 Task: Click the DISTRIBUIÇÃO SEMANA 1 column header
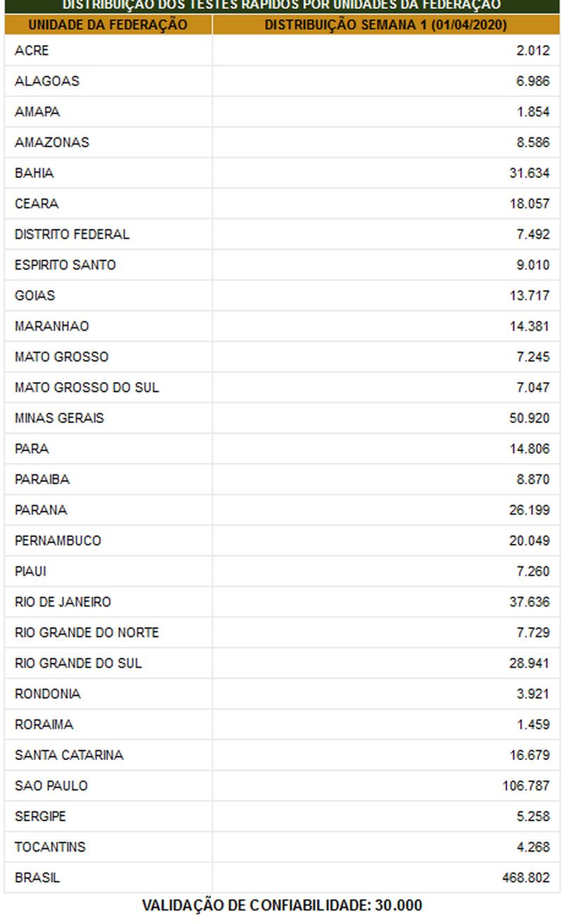[x=385, y=25]
